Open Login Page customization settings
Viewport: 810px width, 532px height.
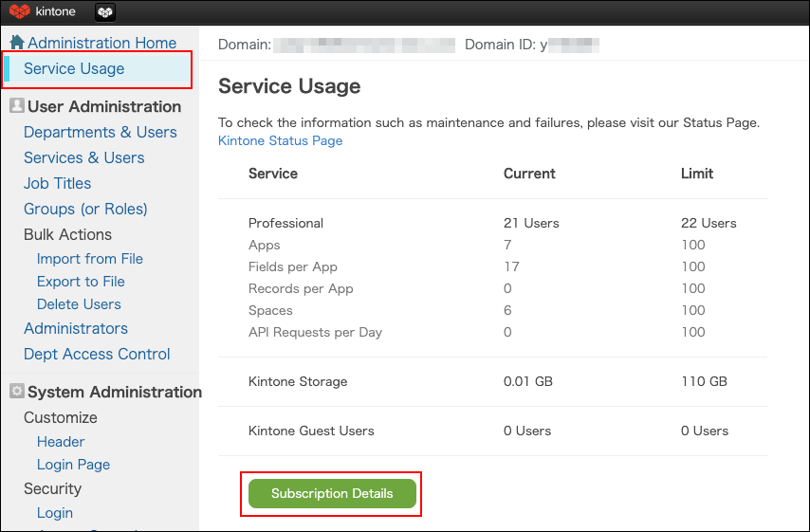(73, 465)
